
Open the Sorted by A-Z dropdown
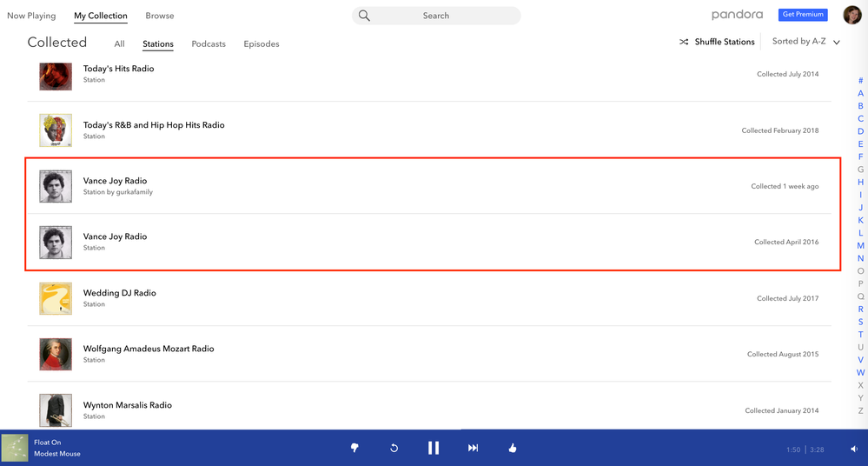tap(806, 42)
